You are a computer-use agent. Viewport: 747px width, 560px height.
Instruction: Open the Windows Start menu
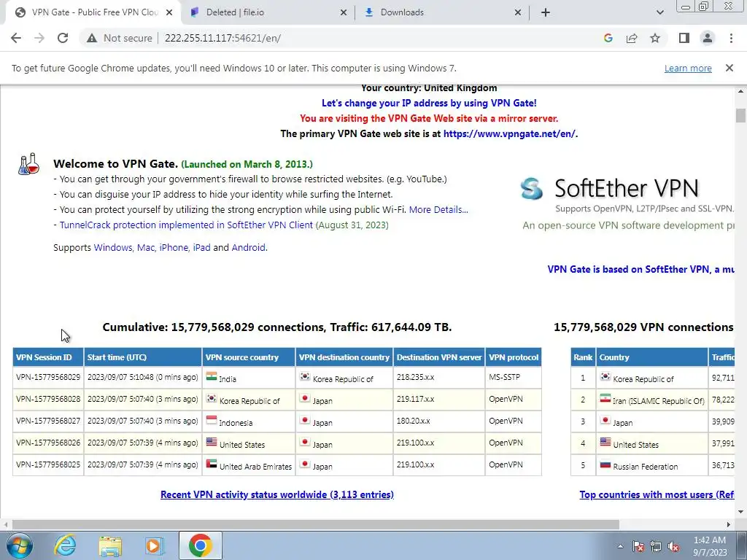tap(20, 545)
